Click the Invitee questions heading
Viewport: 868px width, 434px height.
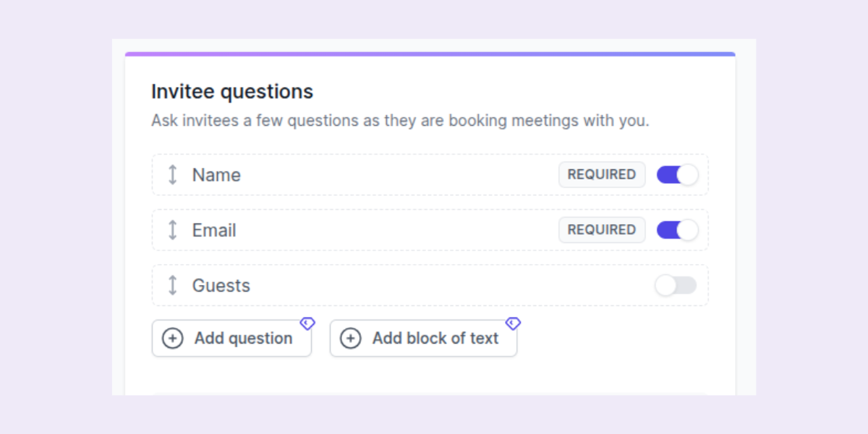click(x=231, y=91)
